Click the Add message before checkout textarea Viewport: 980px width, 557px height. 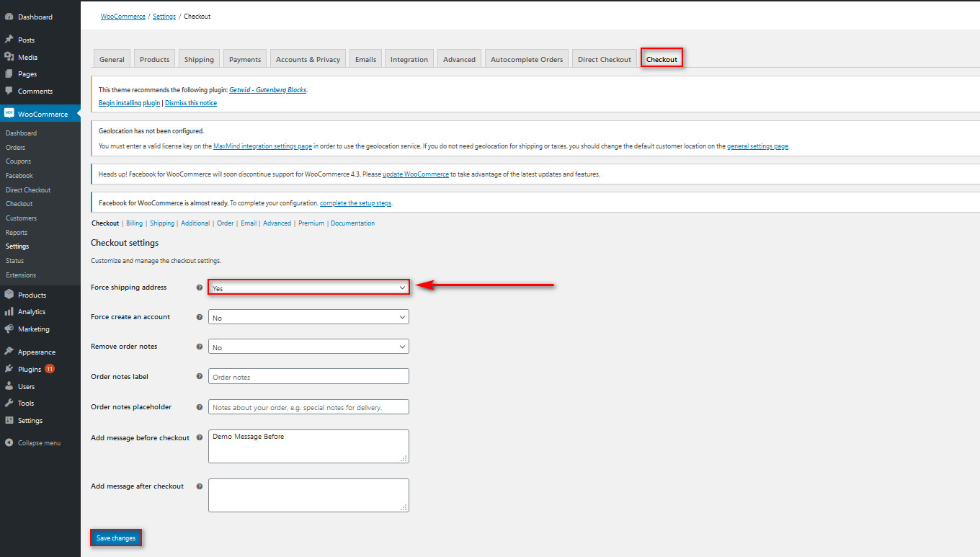coord(308,446)
